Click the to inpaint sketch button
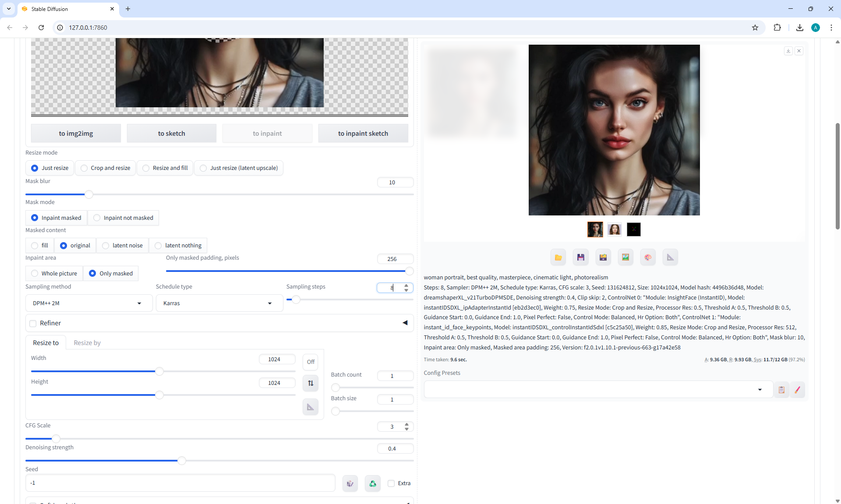841x504 pixels. coord(363,134)
